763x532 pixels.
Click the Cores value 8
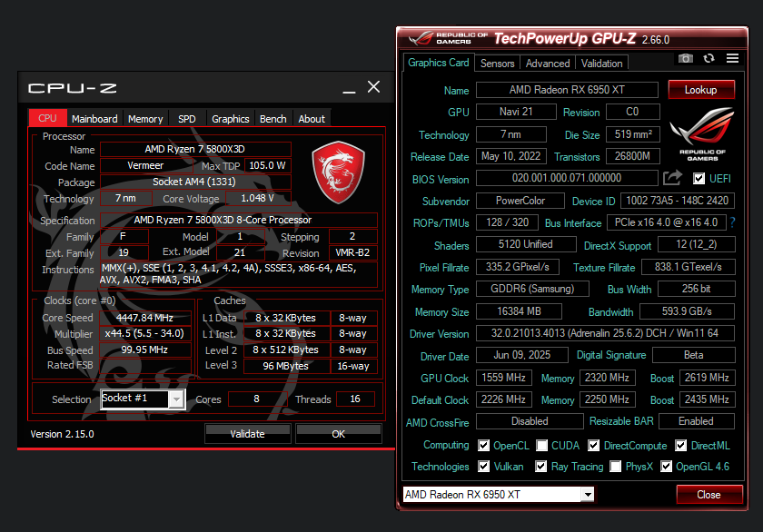point(257,399)
